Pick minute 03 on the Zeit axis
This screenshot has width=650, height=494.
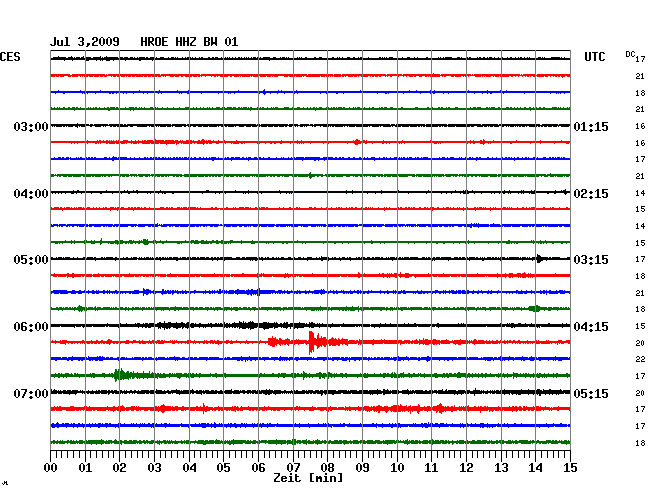tap(154, 468)
